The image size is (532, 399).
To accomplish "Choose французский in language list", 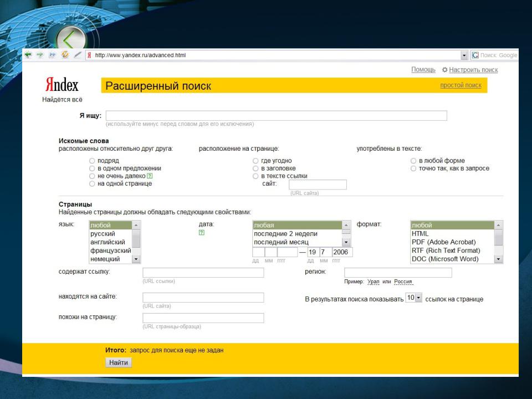I will click(111, 250).
